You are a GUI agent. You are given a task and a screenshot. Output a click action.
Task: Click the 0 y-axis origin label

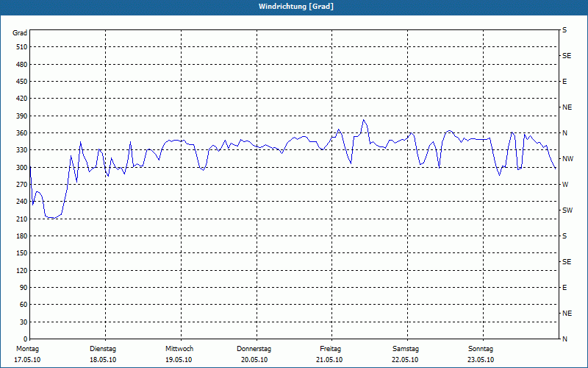point(26,339)
